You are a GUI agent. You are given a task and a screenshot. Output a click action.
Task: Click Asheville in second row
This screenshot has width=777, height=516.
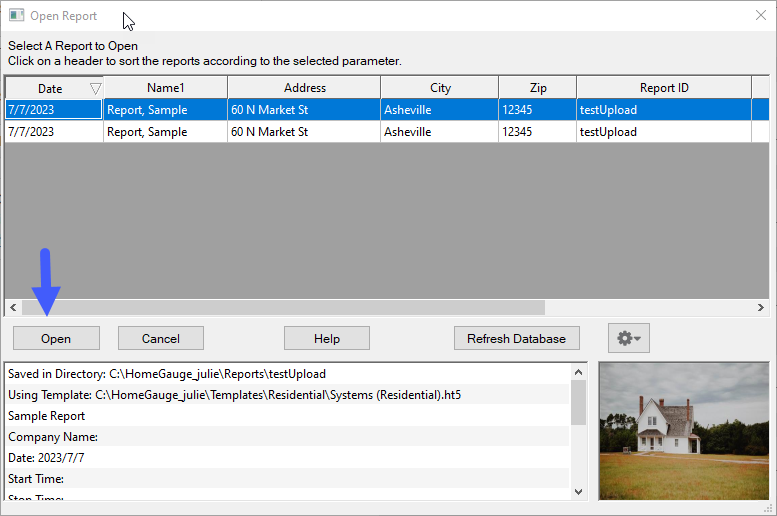pos(440,132)
